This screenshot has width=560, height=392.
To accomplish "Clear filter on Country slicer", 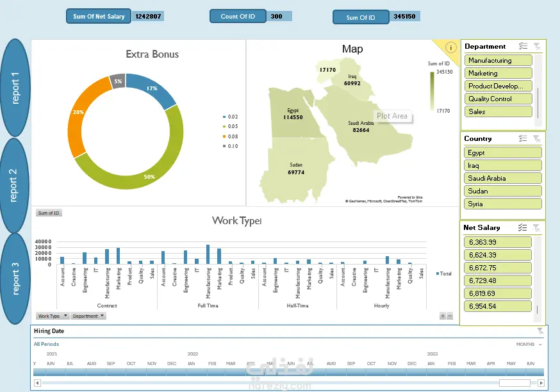I will point(537,138).
